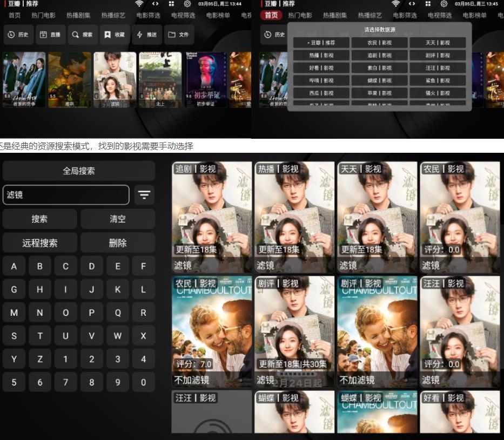Screen dimensions: 504x440
Task: Click the 搜索 button above the keyboard
Action: [x=39, y=219]
